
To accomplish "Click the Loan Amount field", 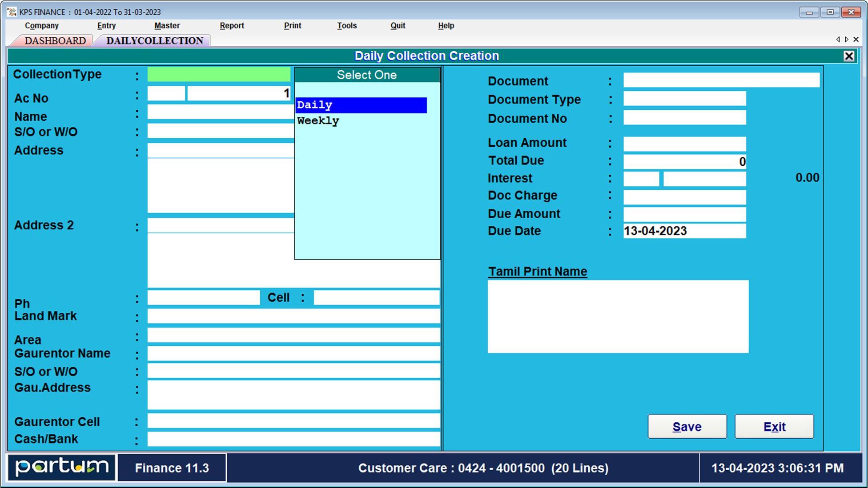I will pos(684,144).
